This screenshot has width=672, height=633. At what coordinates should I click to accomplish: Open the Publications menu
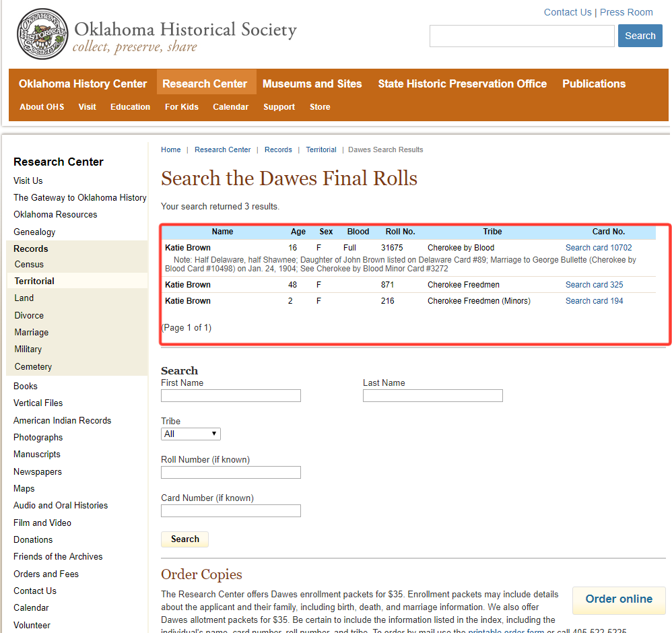[x=594, y=84]
